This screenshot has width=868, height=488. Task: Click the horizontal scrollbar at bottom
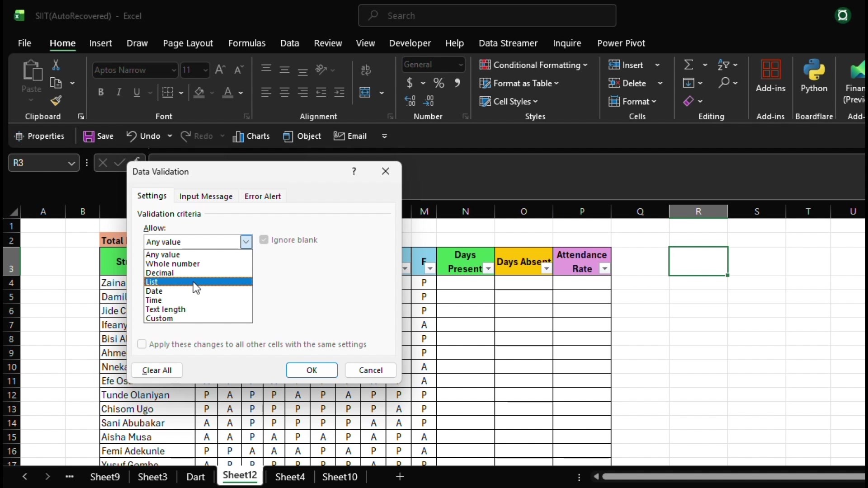click(733, 477)
